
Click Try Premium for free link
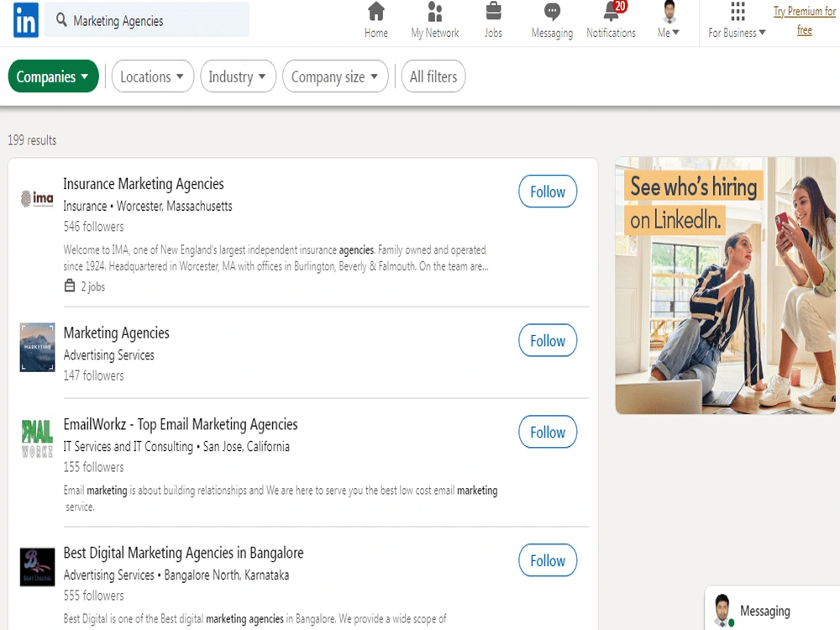(x=804, y=20)
